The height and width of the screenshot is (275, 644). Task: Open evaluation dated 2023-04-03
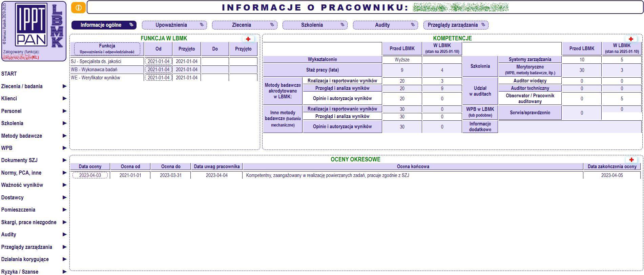[90, 175]
